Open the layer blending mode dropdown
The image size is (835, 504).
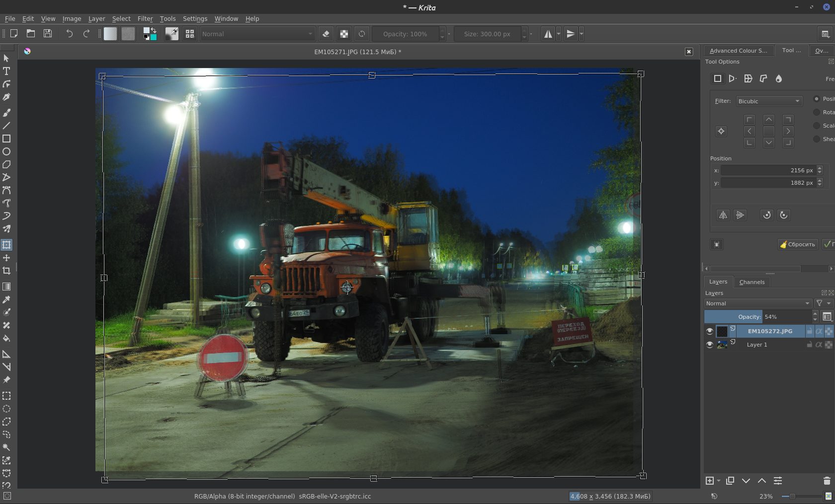tap(758, 303)
